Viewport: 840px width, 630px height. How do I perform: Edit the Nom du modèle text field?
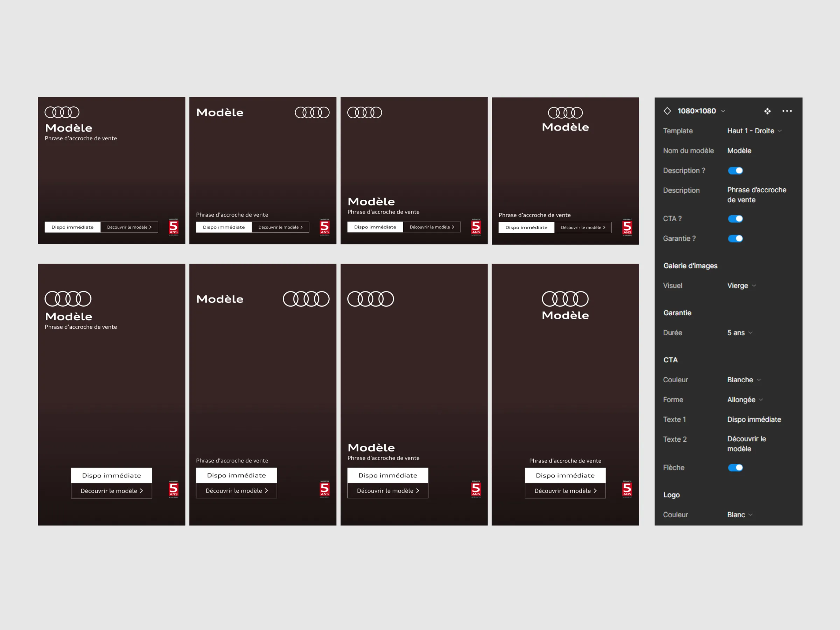[x=739, y=151]
